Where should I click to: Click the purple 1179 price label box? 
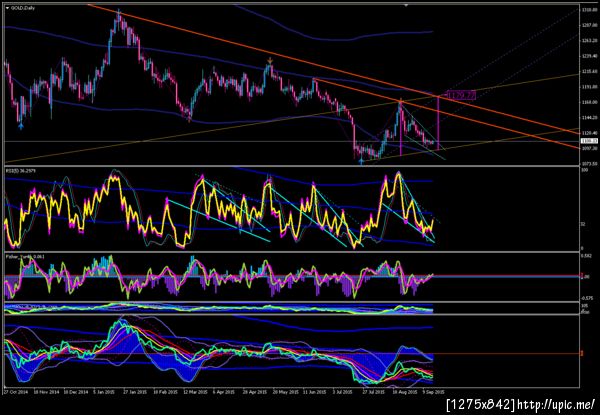[x=461, y=94]
